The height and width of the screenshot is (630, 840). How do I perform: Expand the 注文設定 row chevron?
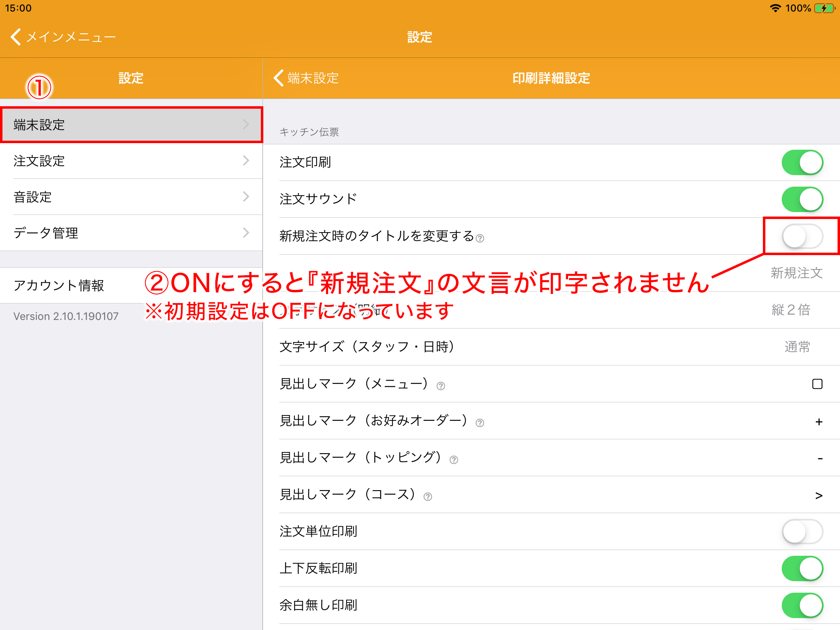(x=246, y=160)
